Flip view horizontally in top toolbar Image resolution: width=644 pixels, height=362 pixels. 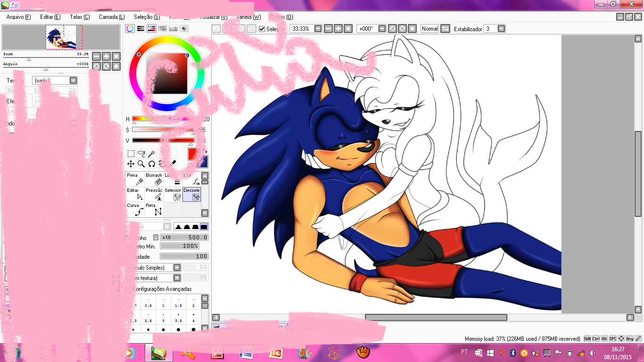pyautogui.click(x=445, y=29)
